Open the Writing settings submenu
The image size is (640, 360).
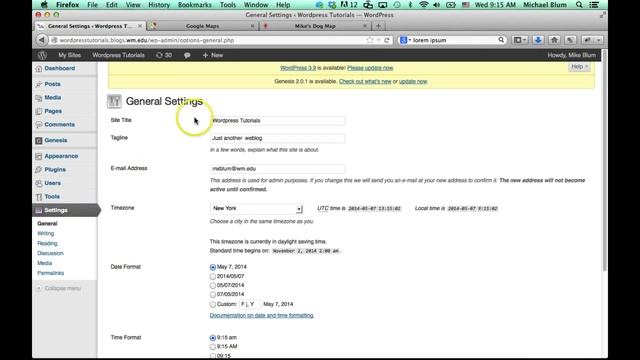pyautogui.click(x=45, y=233)
